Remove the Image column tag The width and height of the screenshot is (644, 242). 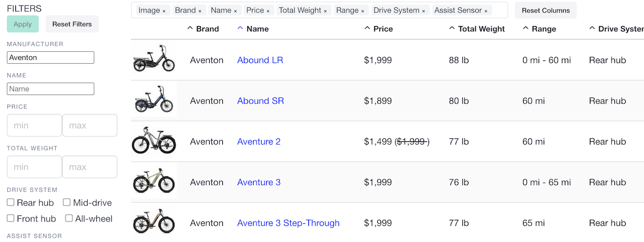164,11
